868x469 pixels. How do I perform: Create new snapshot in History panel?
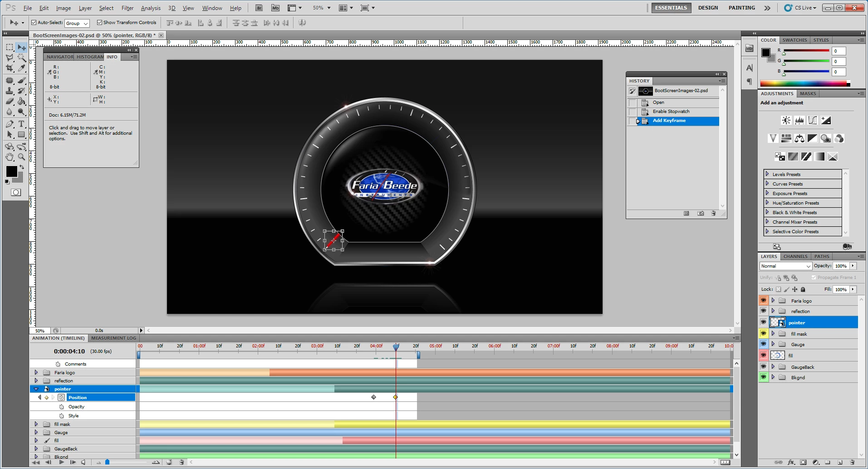(x=701, y=213)
